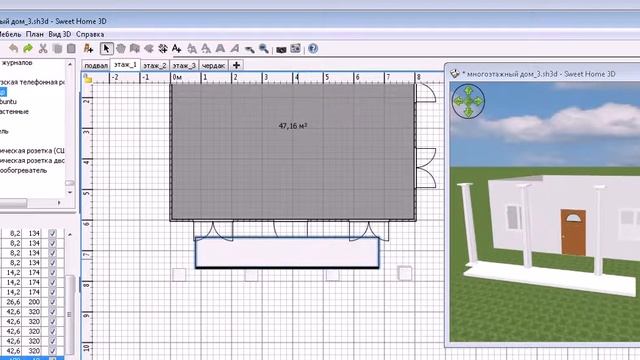Viewport: 640px width, 360px height.
Task: Click the Decrease text size icon
Action: click(x=206, y=49)
